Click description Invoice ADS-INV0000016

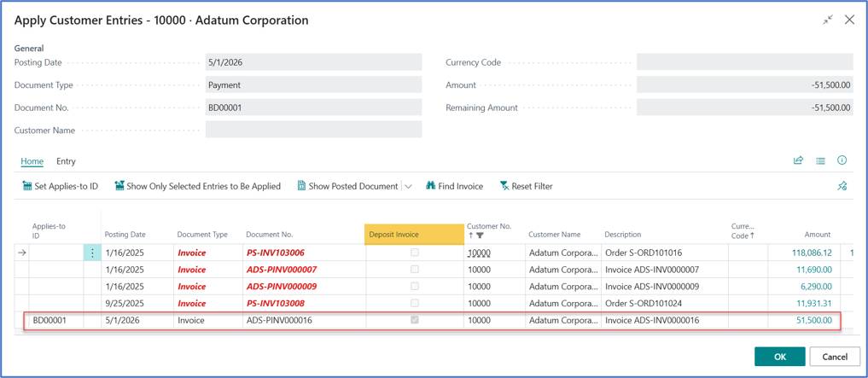click(x=652, y=320)
